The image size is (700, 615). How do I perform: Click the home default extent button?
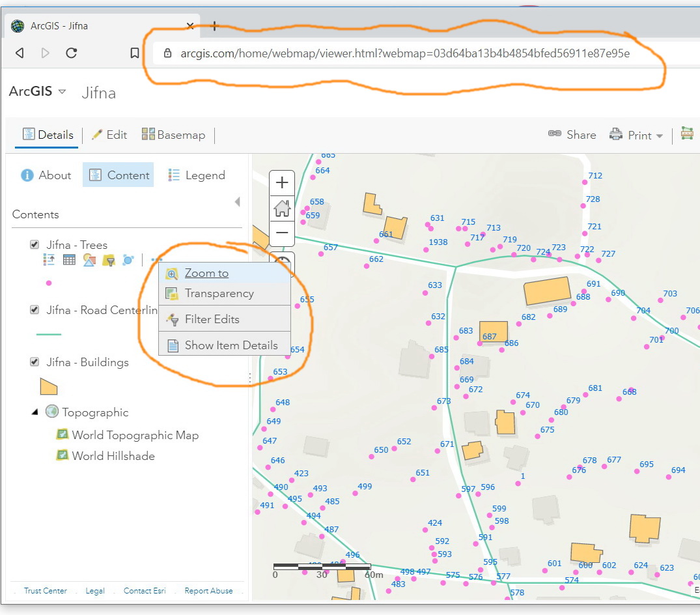click(x=282, y=208)
